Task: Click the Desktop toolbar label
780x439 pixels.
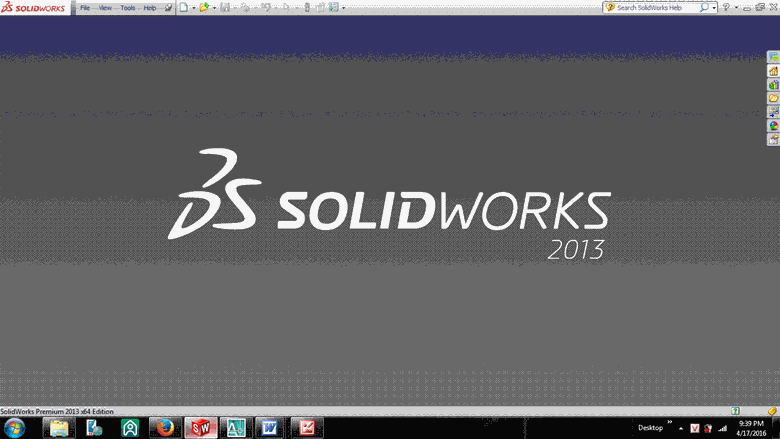Action: point(651,428)
